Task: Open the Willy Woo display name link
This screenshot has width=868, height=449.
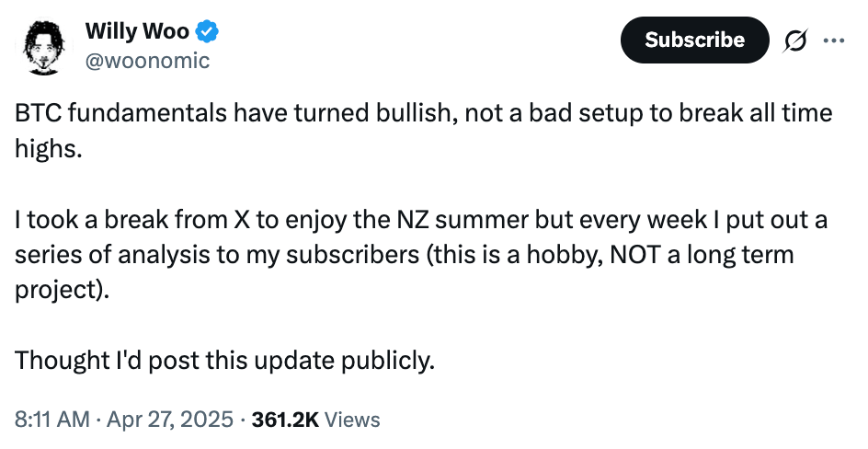Action: point(137,31)
